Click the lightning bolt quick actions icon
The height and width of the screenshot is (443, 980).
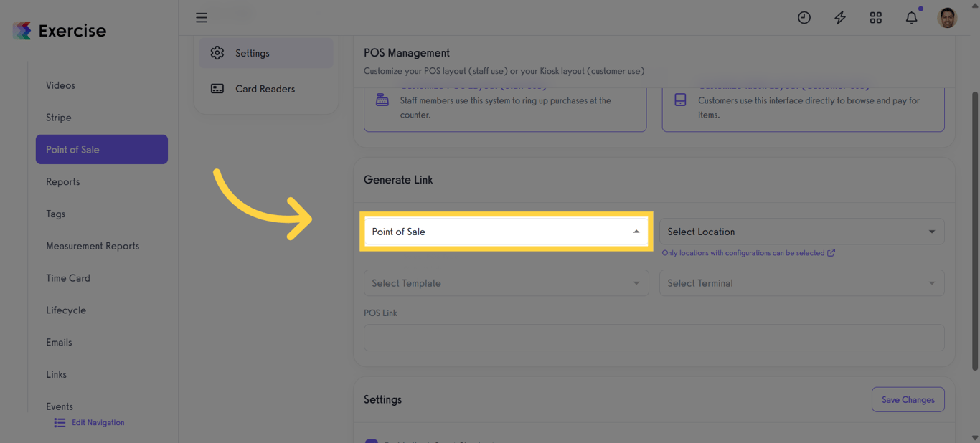pos(840,18)
